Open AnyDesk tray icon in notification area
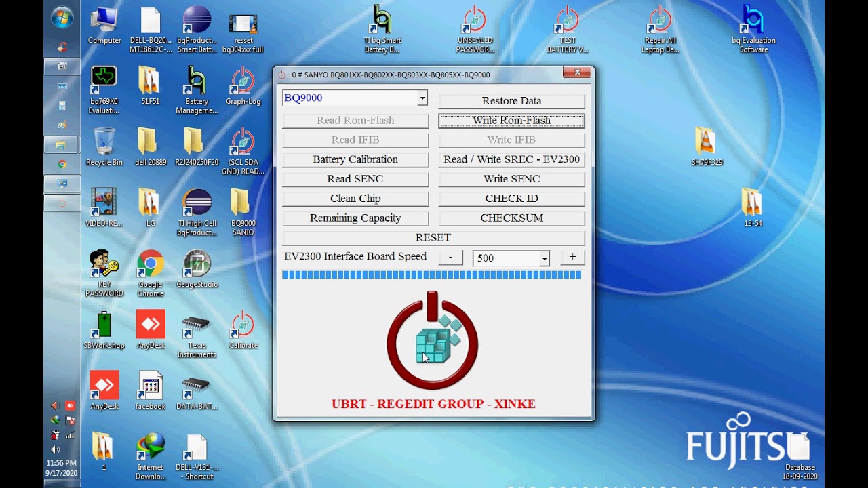This screenshot has width=868, height=488. (x=70, y=405)
